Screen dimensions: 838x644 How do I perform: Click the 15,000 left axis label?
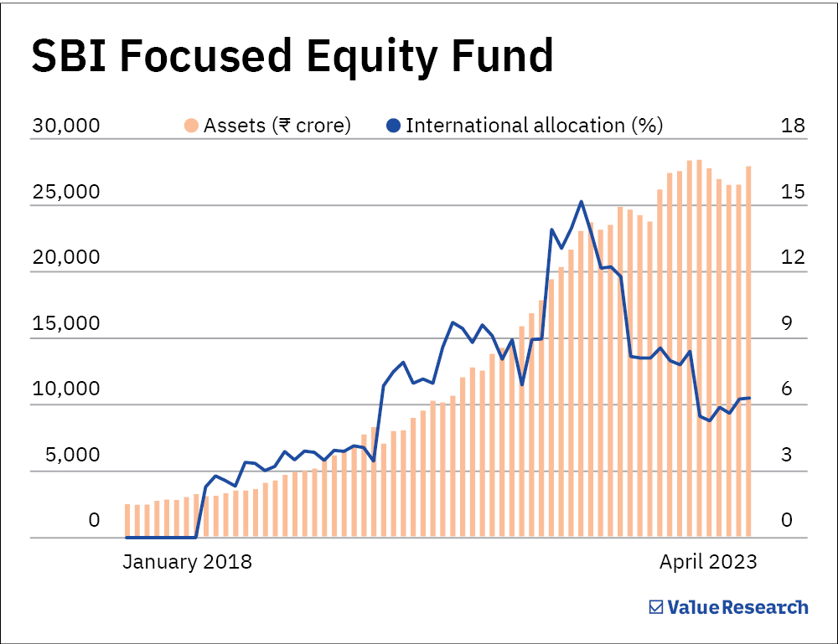click(65, 323)
